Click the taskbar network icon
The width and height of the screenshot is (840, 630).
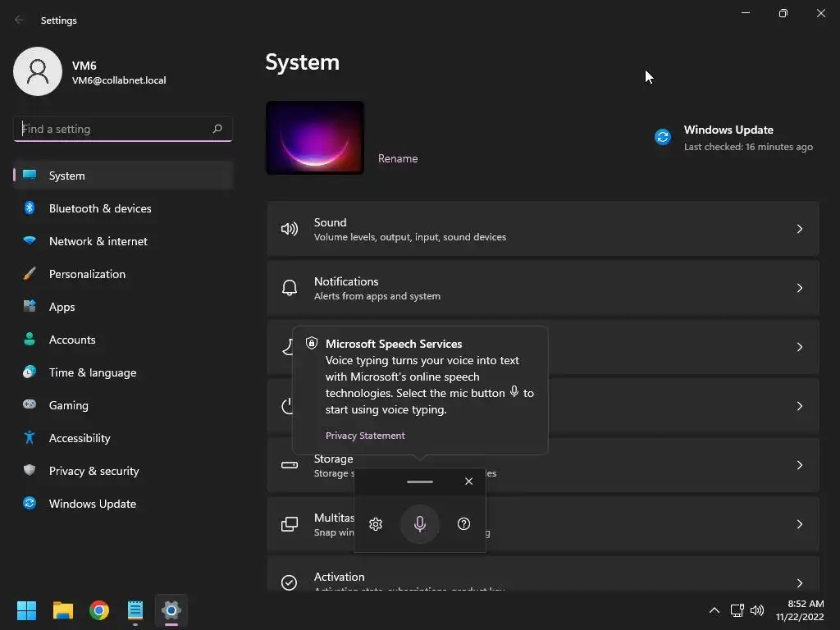[737, 610]
